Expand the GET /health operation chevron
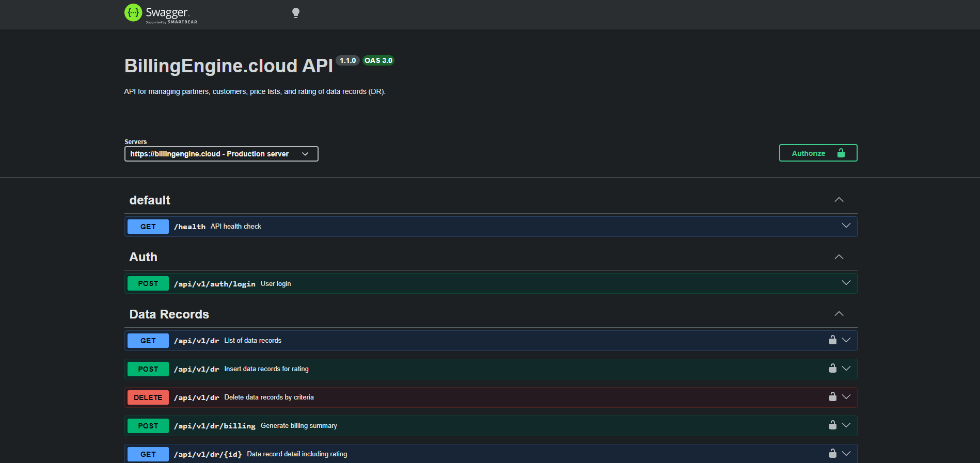980x463 pixels. coord(846,226)
